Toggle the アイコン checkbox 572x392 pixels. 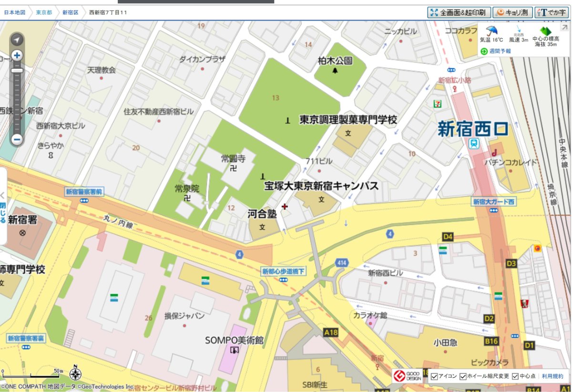point(434,376)
